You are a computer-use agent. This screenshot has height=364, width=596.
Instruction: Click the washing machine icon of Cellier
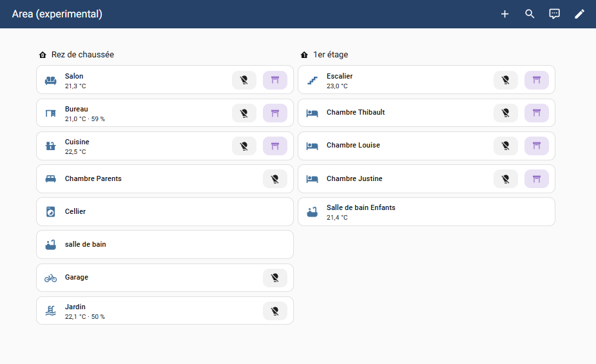point(51,211)
